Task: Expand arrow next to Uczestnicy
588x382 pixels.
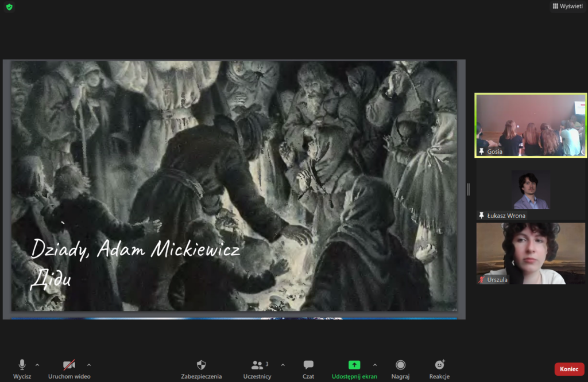Action: [283, 365]
